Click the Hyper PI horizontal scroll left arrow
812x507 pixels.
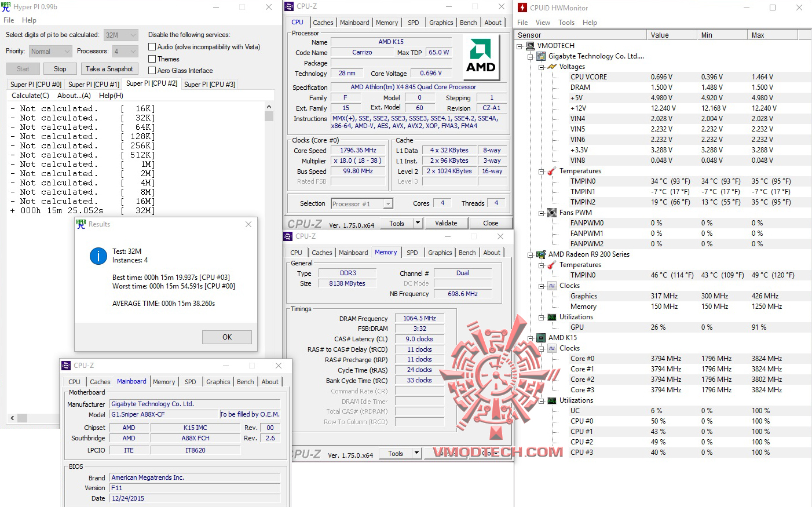[12, 418]
